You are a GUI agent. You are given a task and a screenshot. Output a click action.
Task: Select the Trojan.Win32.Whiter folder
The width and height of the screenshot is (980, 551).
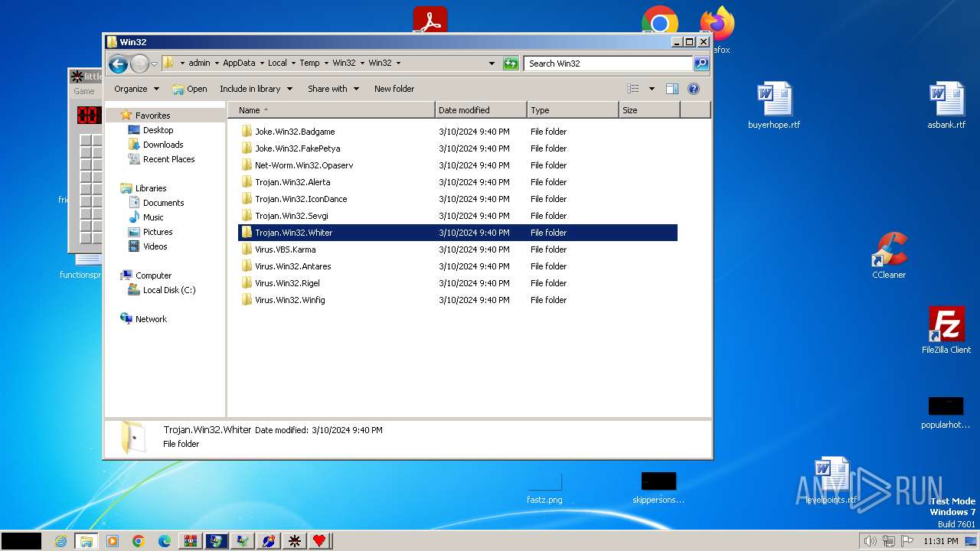[458, 233]
